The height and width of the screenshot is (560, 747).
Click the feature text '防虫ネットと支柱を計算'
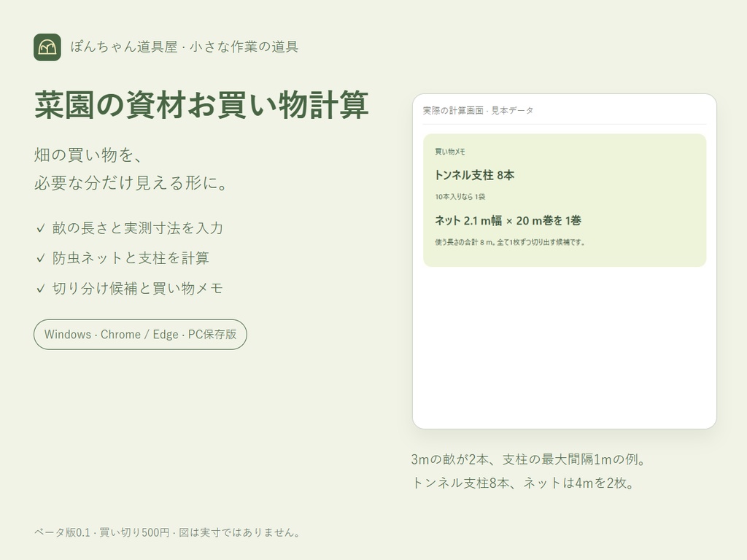[x=131, y=258]
